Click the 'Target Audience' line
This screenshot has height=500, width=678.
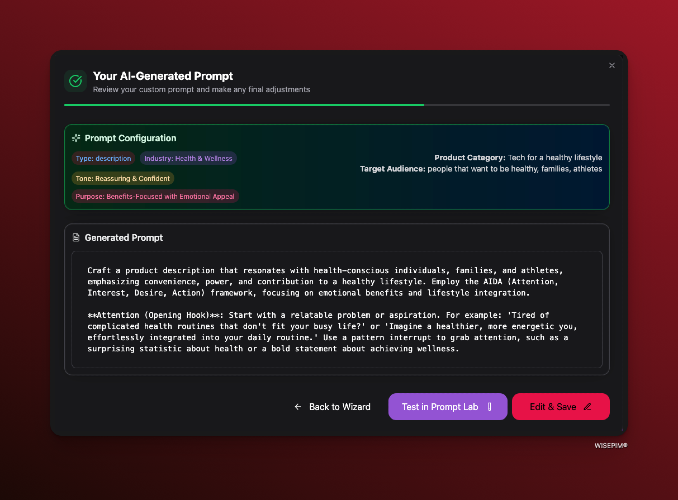pos(481,169)
